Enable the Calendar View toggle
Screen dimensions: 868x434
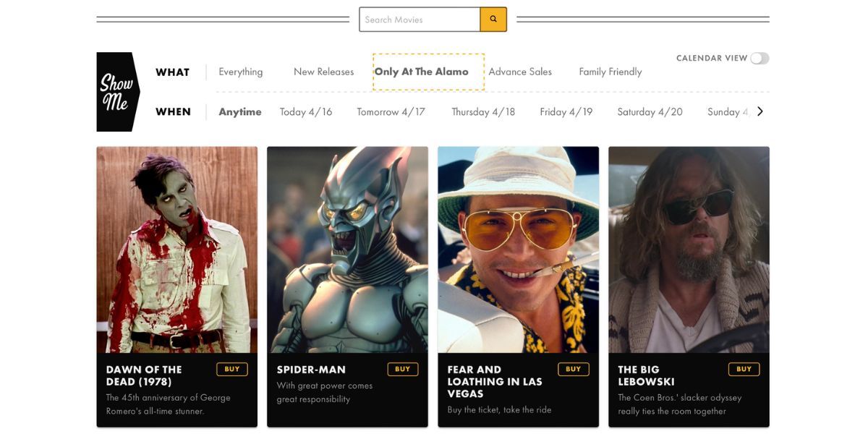tap(760, 58)
